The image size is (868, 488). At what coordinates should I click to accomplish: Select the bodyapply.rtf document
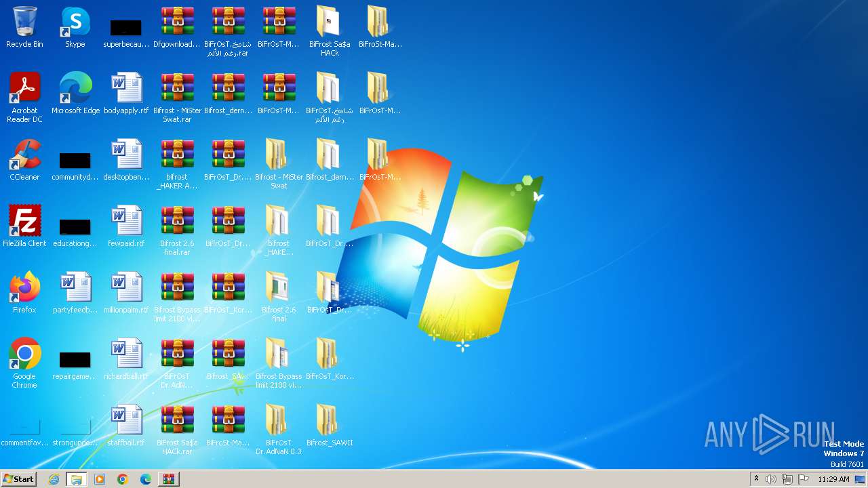pos(126,94)
